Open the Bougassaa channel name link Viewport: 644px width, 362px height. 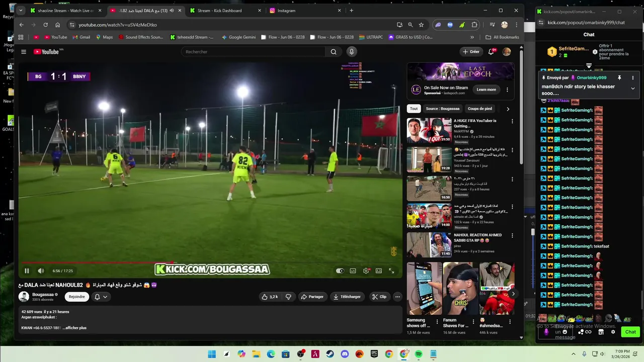click(43, 294)
